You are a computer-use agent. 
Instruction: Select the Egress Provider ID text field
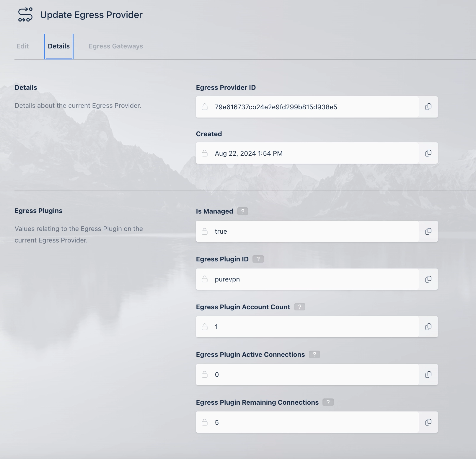pyautogui.click(x=307, y=107)
